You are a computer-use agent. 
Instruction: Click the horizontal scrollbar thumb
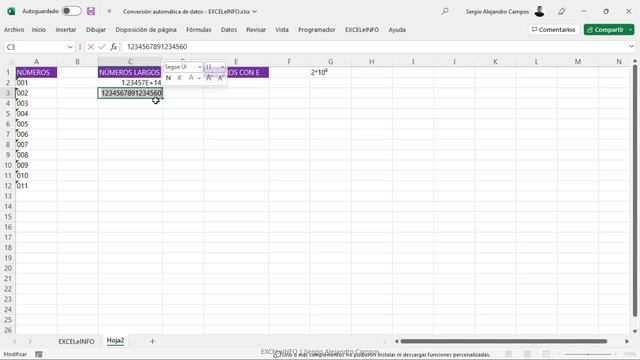504,341
